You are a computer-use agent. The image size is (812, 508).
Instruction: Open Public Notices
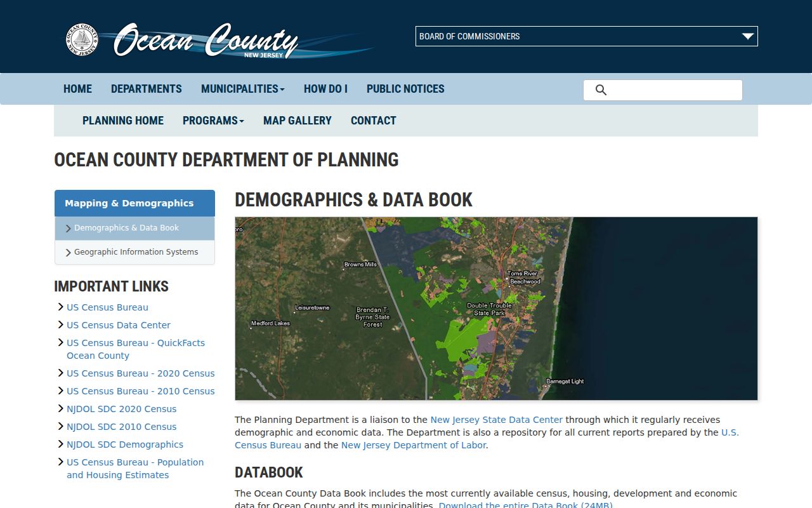(x=405, y=89)
